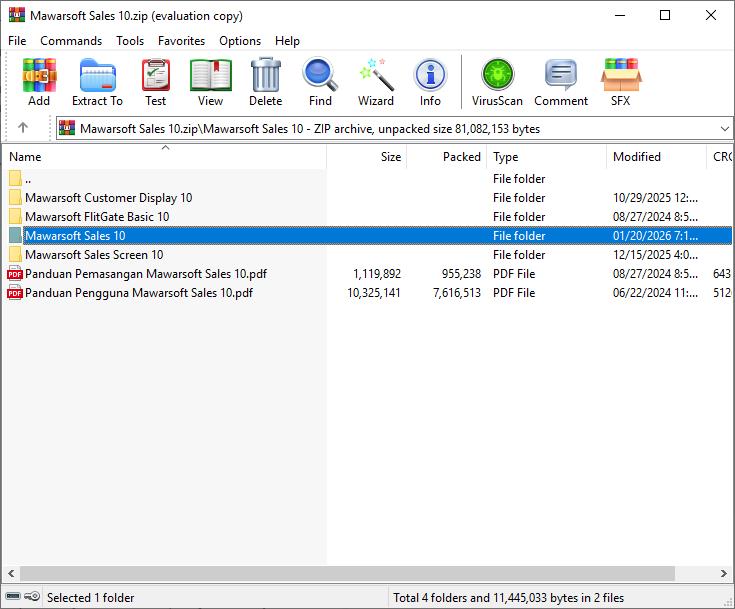Open the Commands menu

[71, 41]
